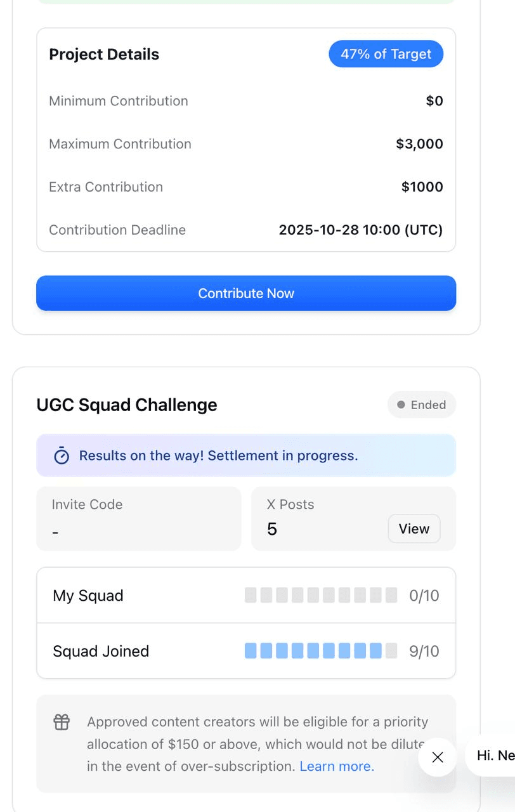Follow the Learn more link

337,766
